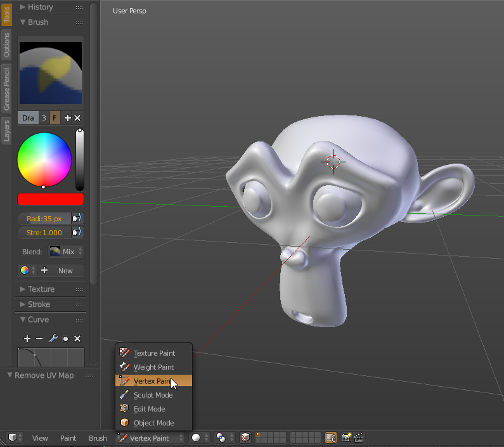Toggle curve clipping dot icon
Screen dimensions: 504x447
click(x=65, y=339)
